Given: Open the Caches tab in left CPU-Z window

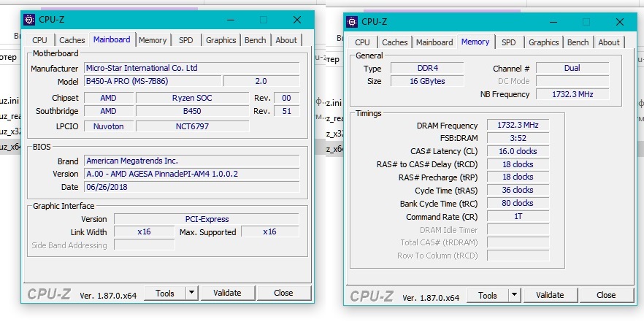Looking at the screenshot, I should coord(72,40).
